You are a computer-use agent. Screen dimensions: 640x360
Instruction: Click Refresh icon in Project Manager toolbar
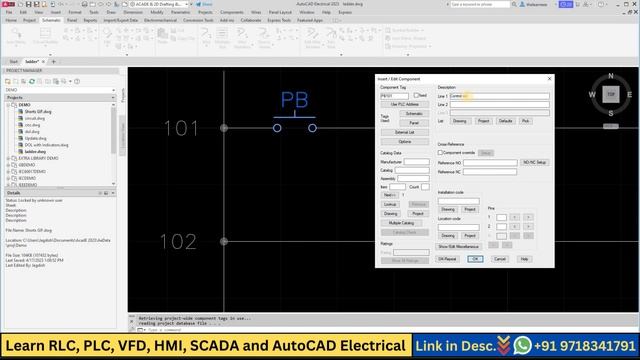32,82
